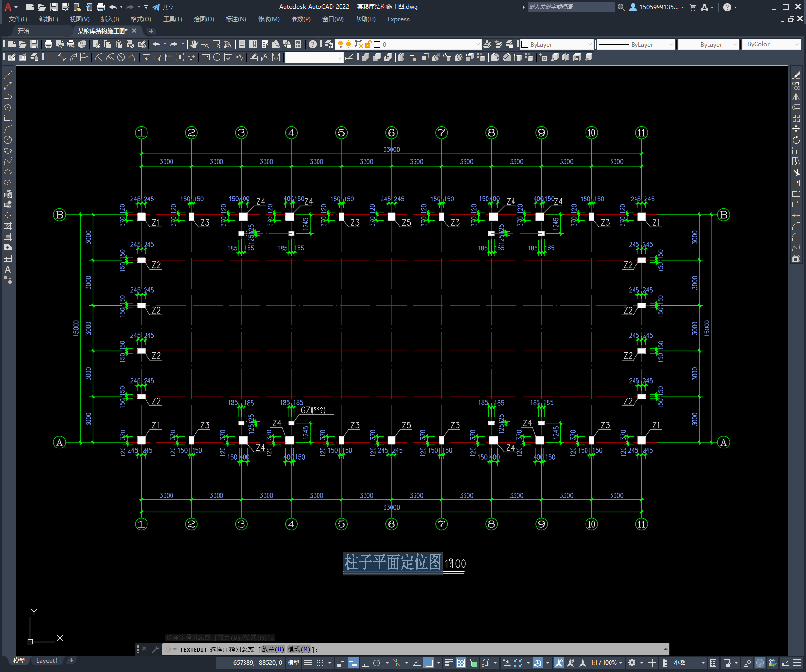
Task: Toggle snap mode in status bar
Action: coord(320,663)
